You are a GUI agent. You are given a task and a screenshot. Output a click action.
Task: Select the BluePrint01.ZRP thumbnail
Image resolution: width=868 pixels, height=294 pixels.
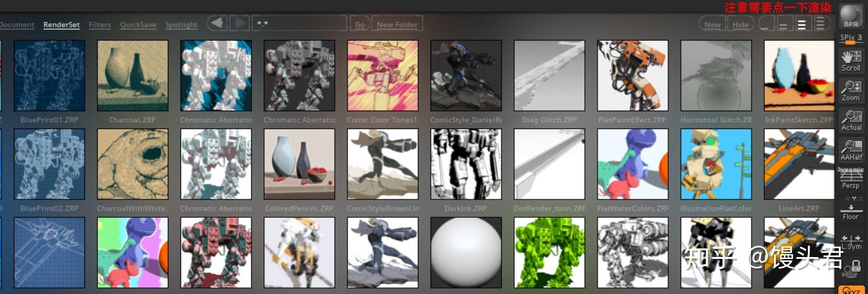[49, 76]
